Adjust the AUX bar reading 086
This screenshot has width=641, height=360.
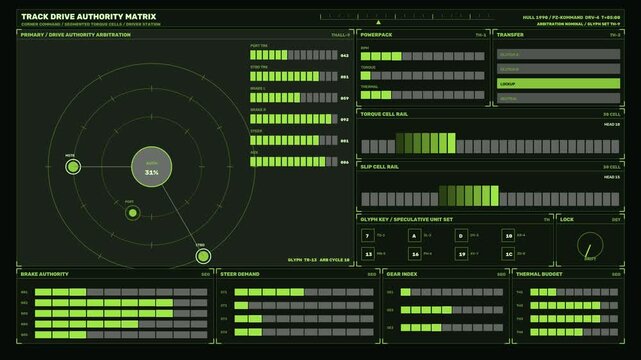(x=294, y=161)
